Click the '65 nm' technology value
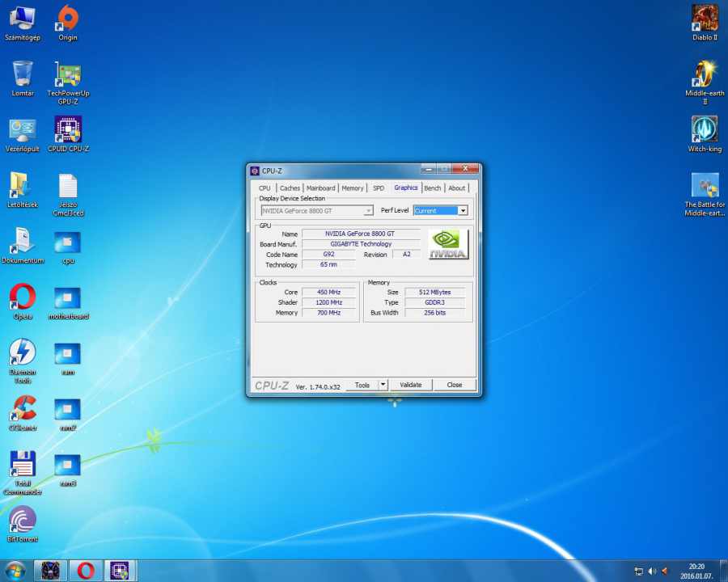 (328, 264)
